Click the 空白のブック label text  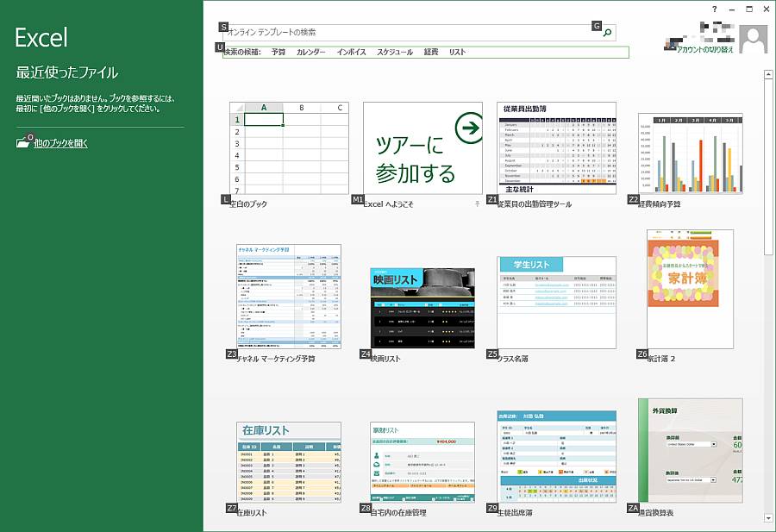pyautogui.click(x=248, y=203)
